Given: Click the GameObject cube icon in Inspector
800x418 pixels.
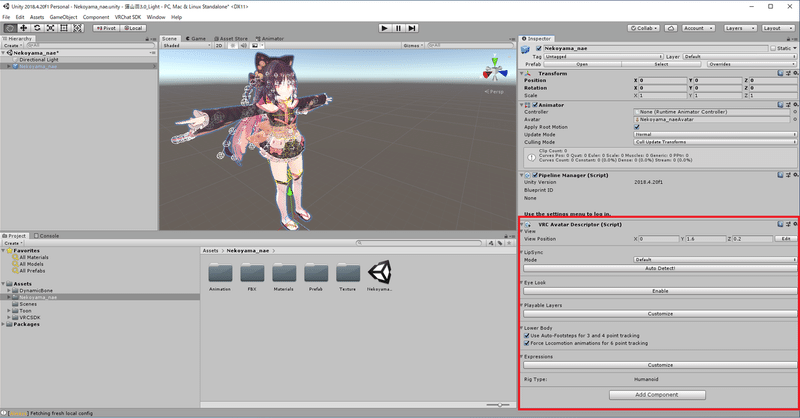Looking at the screenshot, I should (x=526, y=49).
